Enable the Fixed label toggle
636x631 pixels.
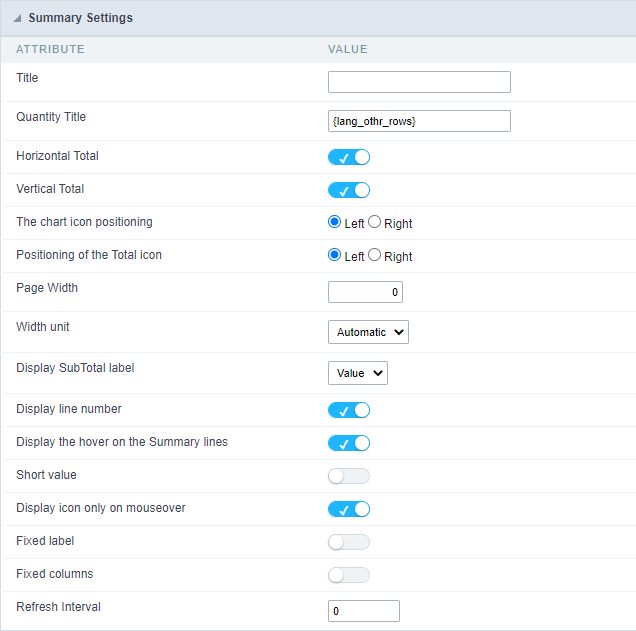(349, 542)
